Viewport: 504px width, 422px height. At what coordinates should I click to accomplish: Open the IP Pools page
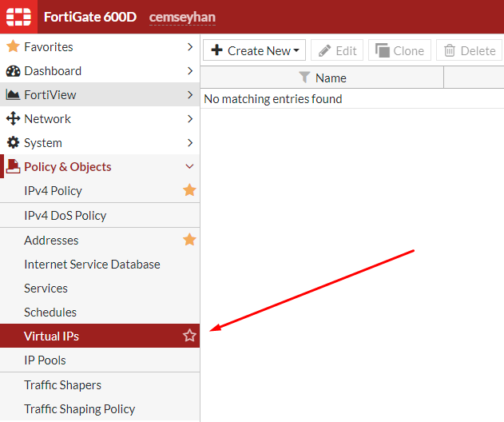click(100, 360)
